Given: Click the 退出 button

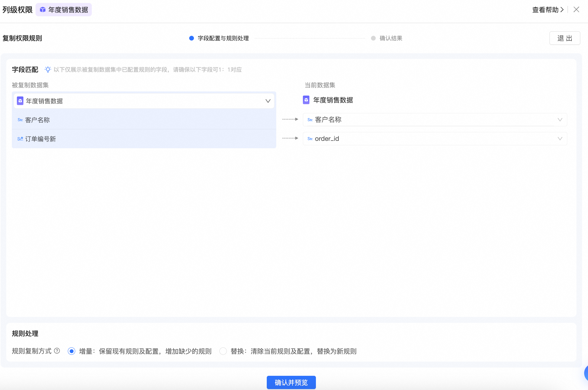Looking at the screenshot, I should tap(565, 38).
